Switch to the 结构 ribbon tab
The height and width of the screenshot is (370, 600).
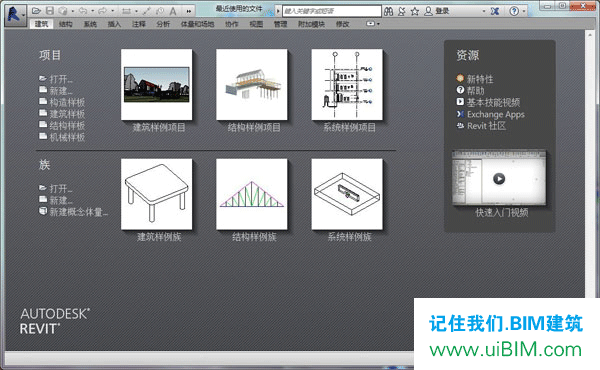click(x=66, y=24)
